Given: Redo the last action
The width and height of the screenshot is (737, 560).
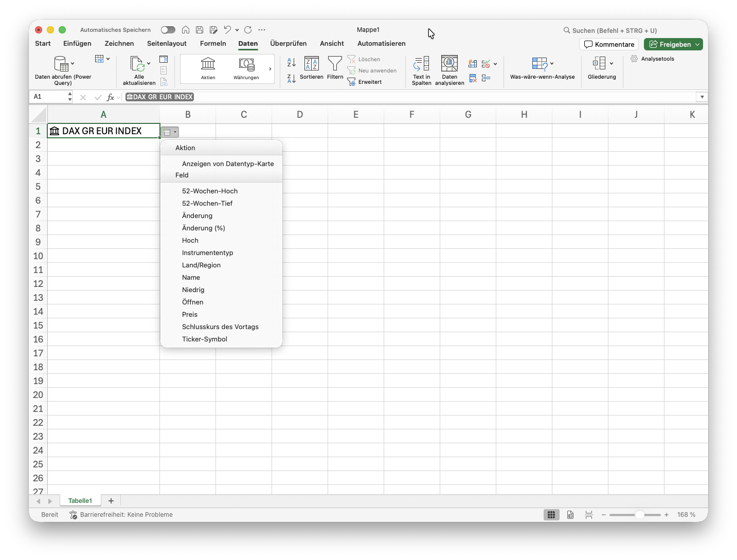Looking at the screenshot, I should (248, 30).
